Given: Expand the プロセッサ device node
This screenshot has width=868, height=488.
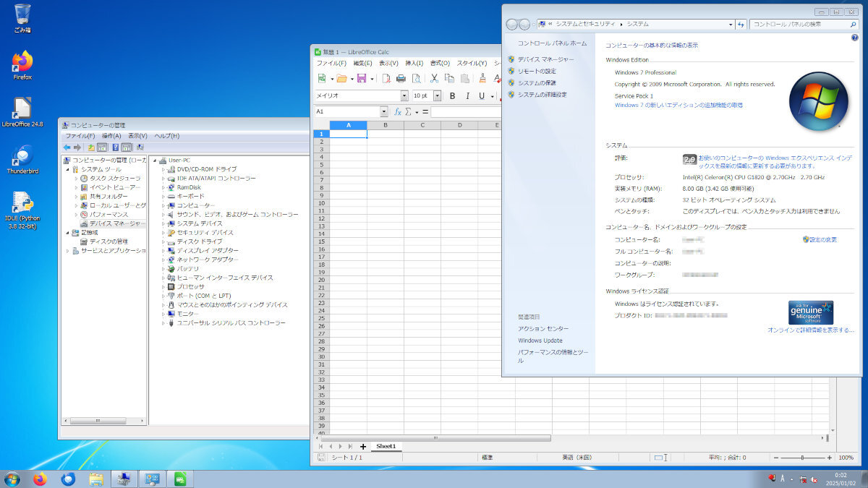Looking at the screenshot, I should click(x=163, y=286).
